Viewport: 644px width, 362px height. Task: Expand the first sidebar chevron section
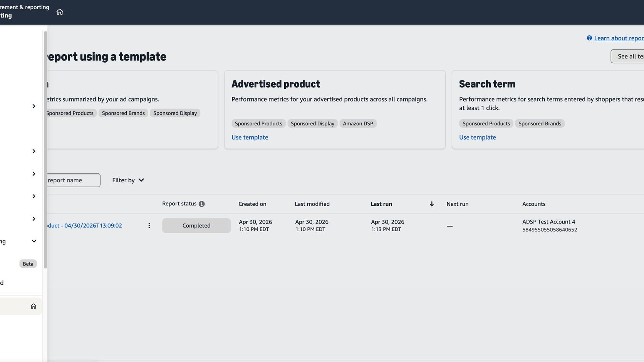pyautogui.click(x=34, y=106)
